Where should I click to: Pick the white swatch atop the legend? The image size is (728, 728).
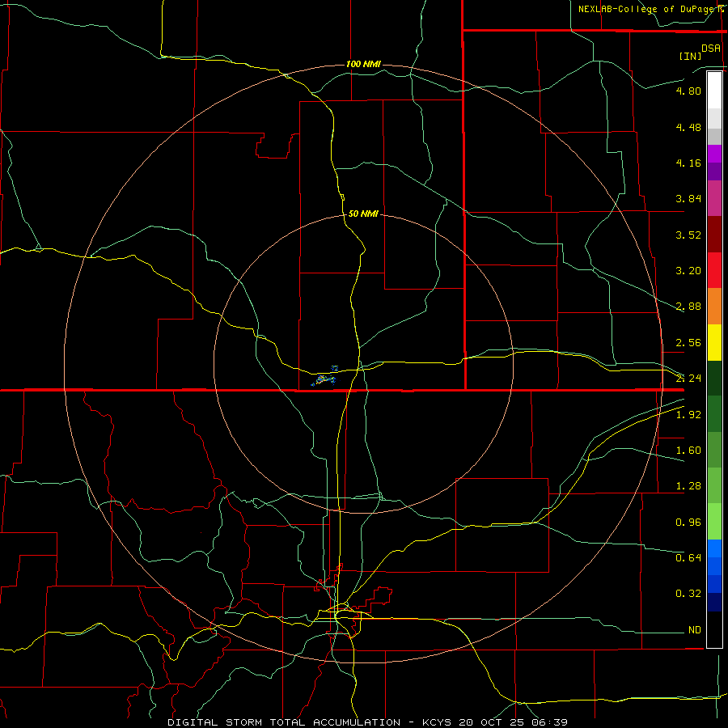[x=714, y=91]
